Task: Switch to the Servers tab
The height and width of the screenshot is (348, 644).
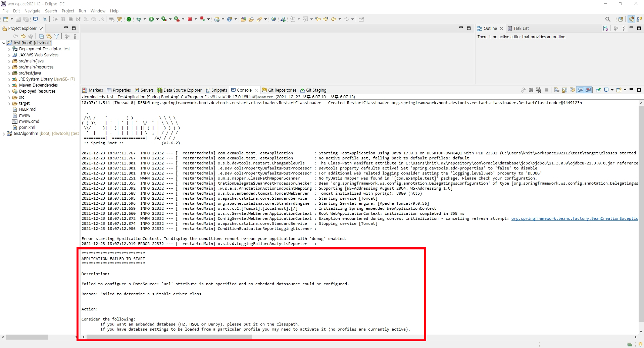Action: [x=144, y=90]
